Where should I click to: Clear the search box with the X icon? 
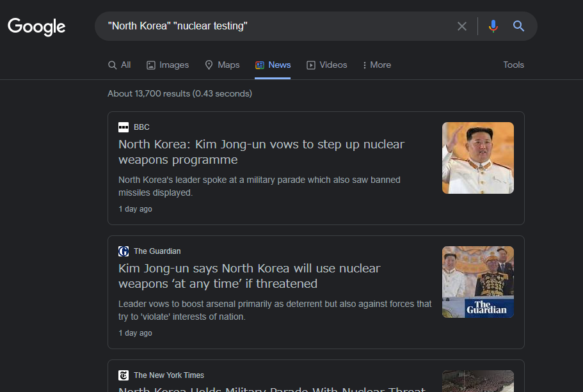[462, 26]
